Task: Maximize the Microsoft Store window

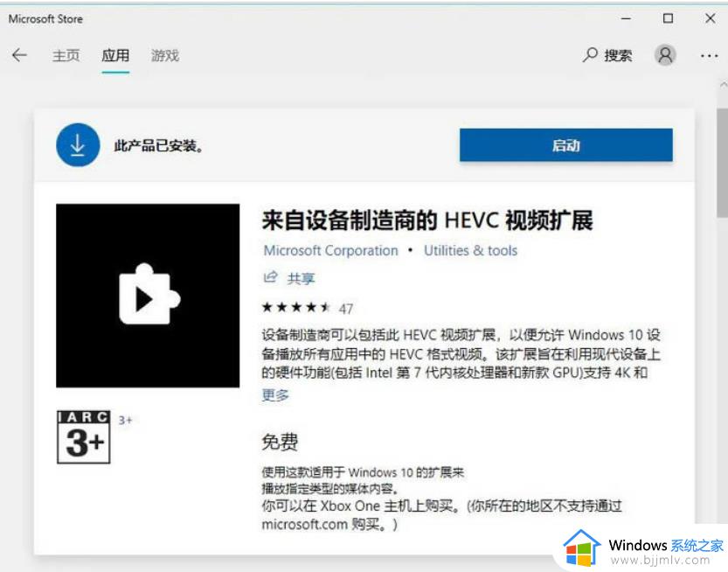Action: point(668,18)
